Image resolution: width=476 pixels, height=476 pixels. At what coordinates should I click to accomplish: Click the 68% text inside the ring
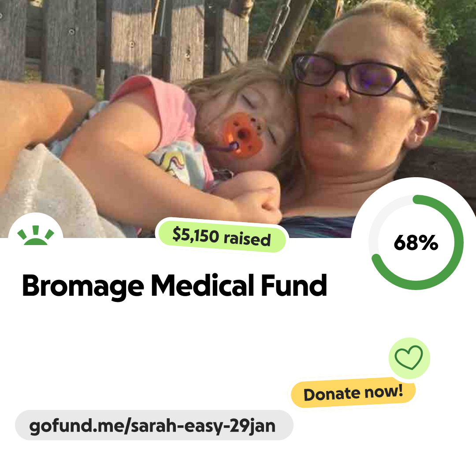click(x=416, y=242)
